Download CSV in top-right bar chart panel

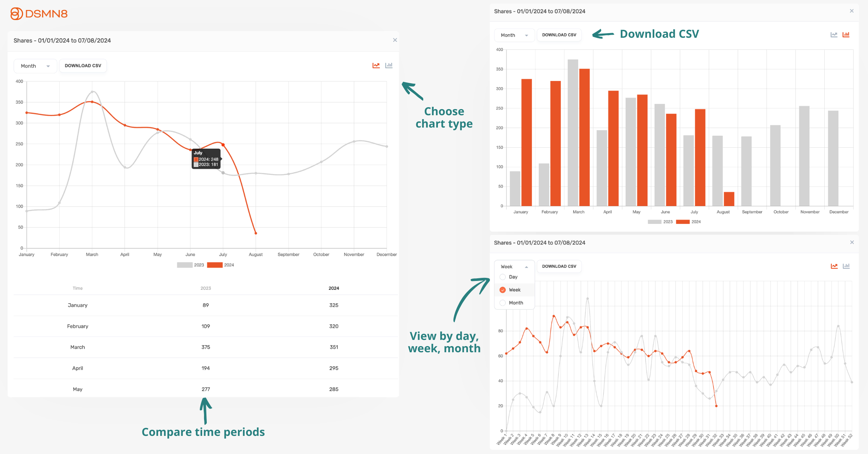click(559, 35)
